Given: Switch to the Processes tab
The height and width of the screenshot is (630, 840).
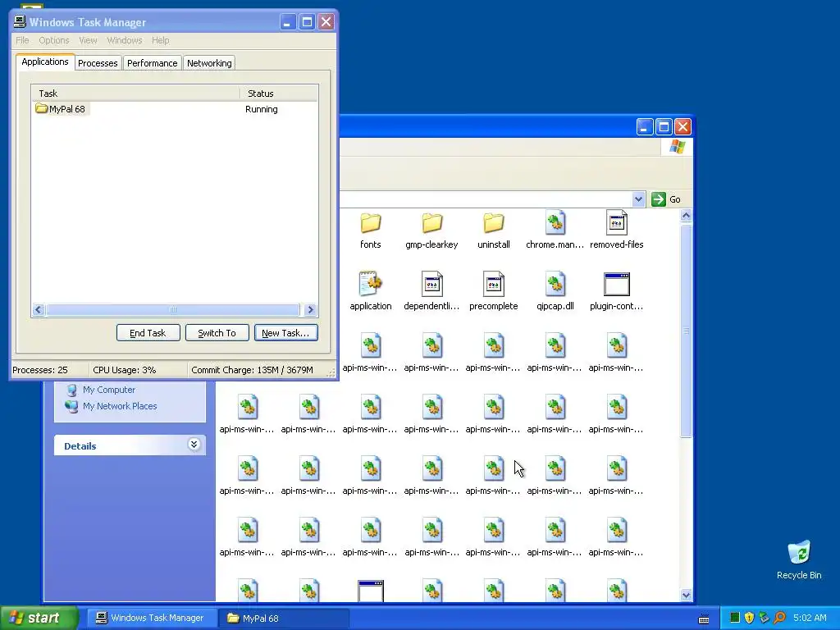Looking at the screenshot, I should [x=98, y=62].
